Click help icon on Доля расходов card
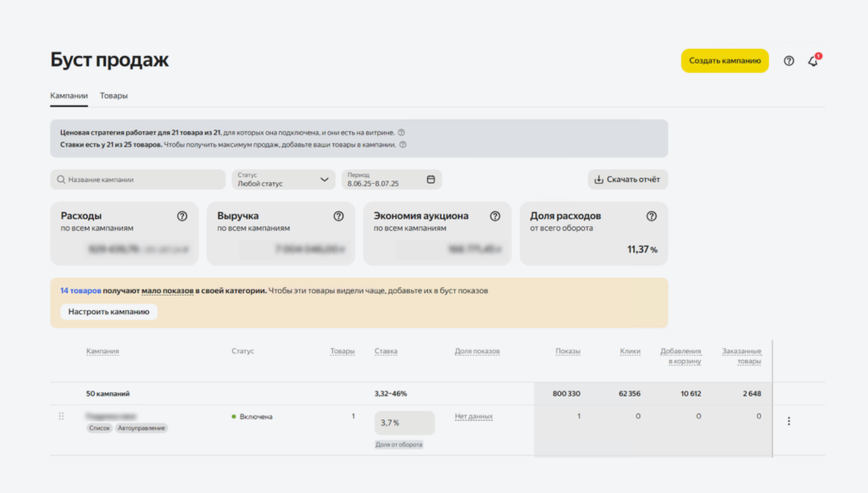This screenshot has height=493, width=868. tap(651, 216)
